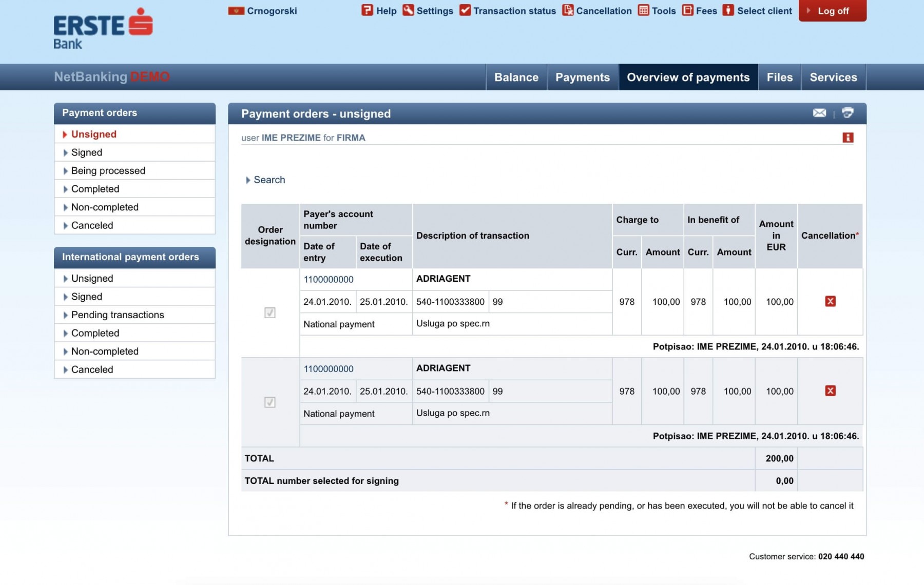Image resolution: width=924 pixels, height=585 pixels.
Task: Tick the first payment order checkbox
Action: [270, 313]
